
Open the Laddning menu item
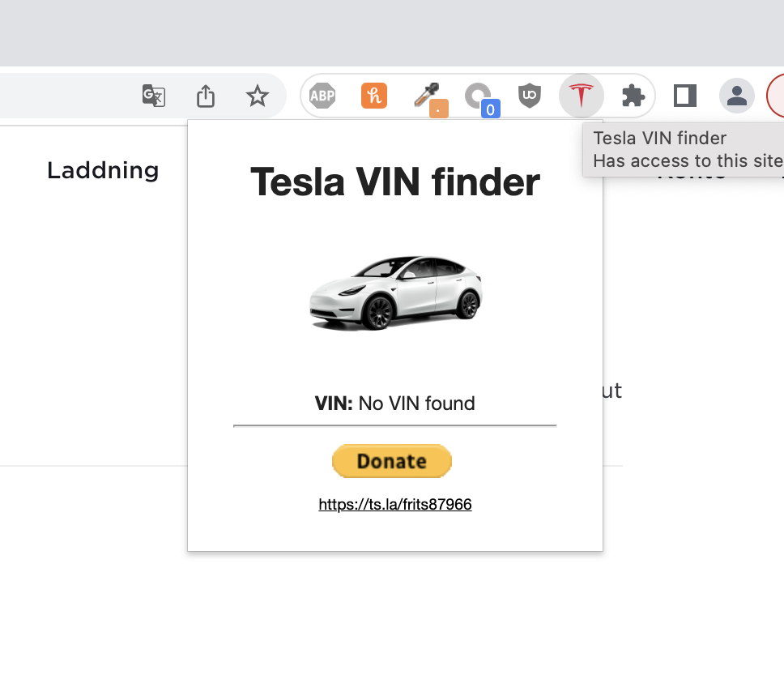point(103,171)
